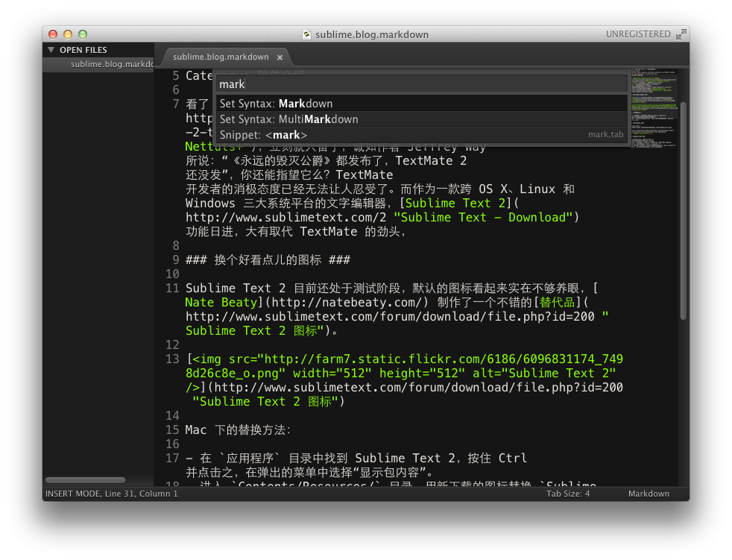
Task: Click the mark,tab trigger hint
Action: pos(605,134)
